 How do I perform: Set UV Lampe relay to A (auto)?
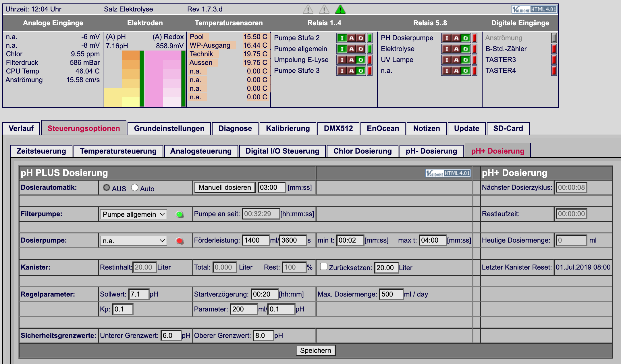(x=456, y=60)
